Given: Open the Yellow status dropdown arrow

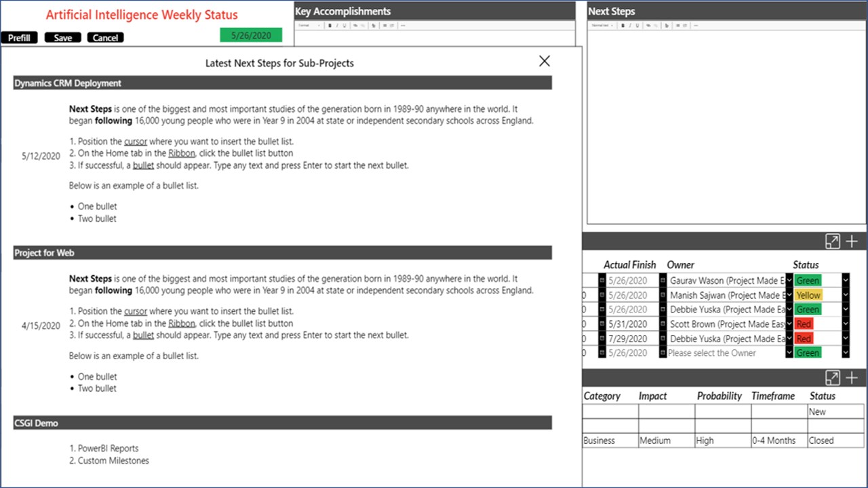Looking at the screenshot, I should pos(846,296).
